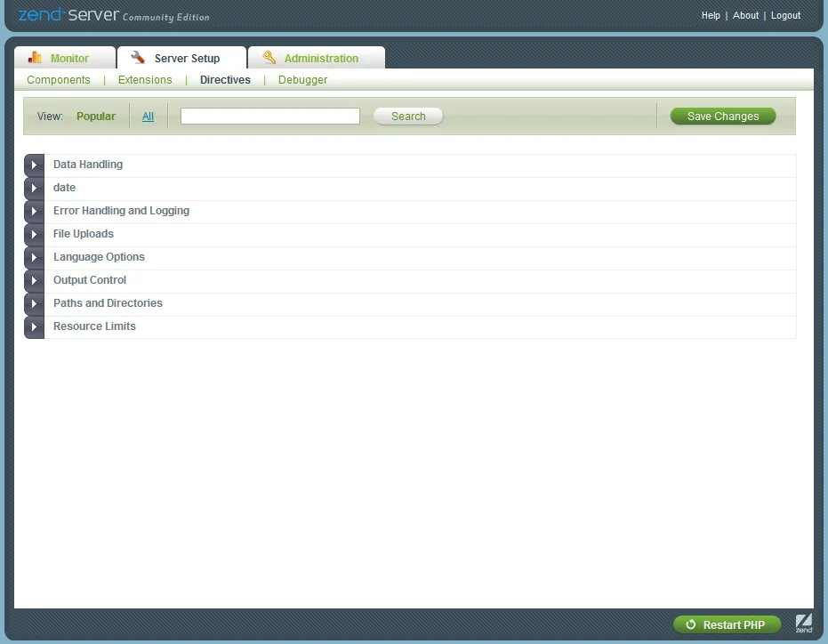Click the date category label
Image resolution: width=828 pixels, height=644 pixels.
pos(64,188)
